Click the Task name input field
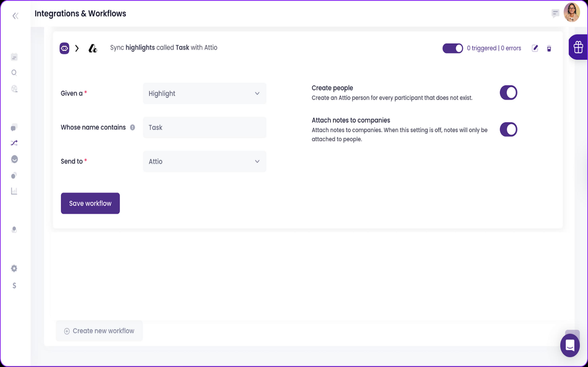Screen dimensions: 588x367 (204, 127)
